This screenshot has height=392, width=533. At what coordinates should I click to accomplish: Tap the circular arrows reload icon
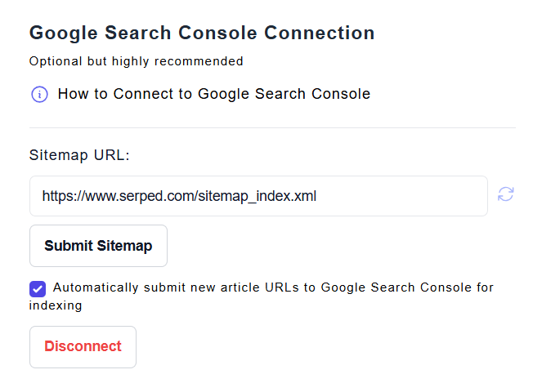[x=506, y=194]
